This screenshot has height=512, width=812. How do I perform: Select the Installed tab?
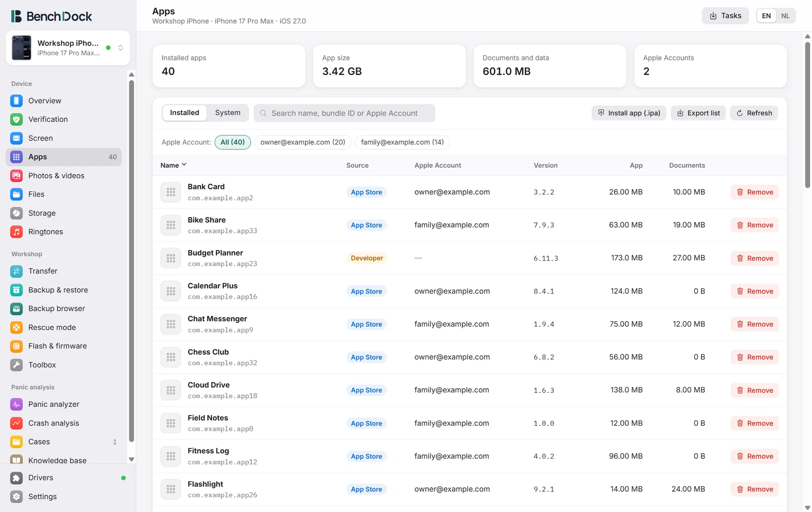click(x=185, y=113)
